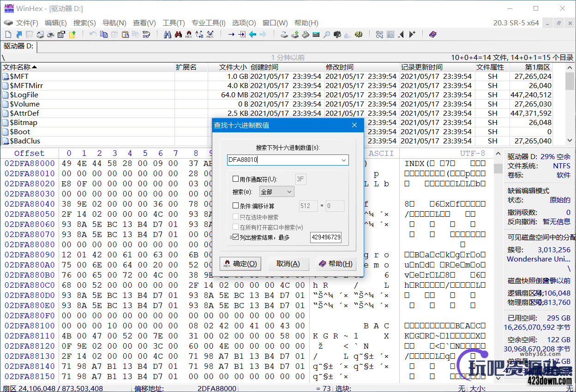Click the magnifying glass toolbar icon
Image resolution: width=576 pixels, height=392 pixels.
(x=327, y=35)
